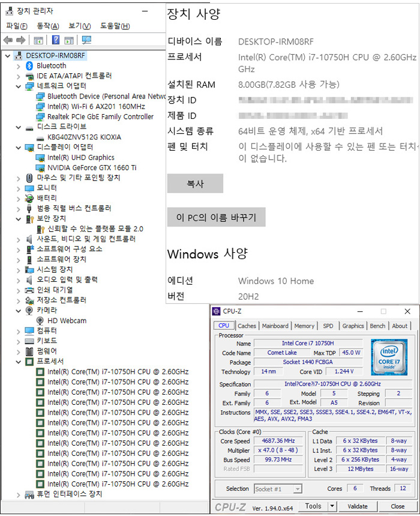Viewport: 420px width, 516px height.
Task: Switch to the Bench tab in CPU-Z
Action: [x=377, y=326]
